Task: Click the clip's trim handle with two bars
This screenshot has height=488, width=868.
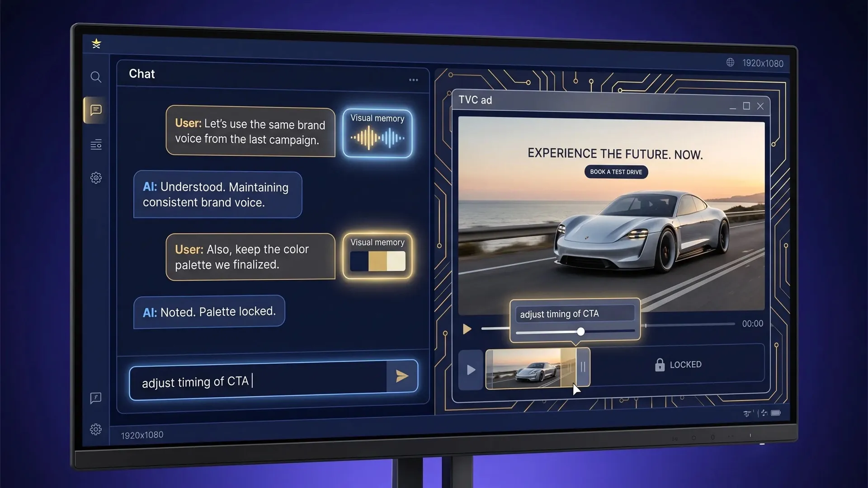Action: pos(583,367)
